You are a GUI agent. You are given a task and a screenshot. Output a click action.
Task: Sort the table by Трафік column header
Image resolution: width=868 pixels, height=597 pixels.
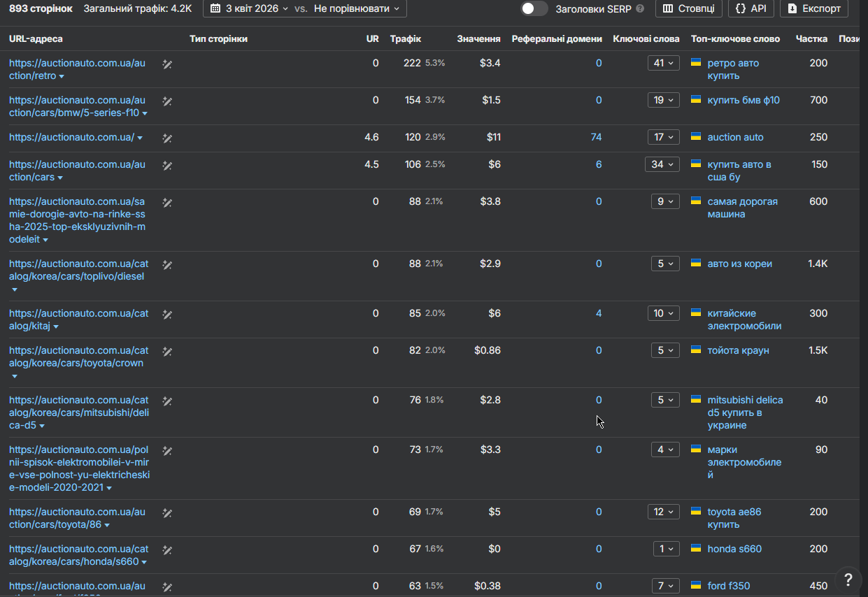(x=406, y=39)
